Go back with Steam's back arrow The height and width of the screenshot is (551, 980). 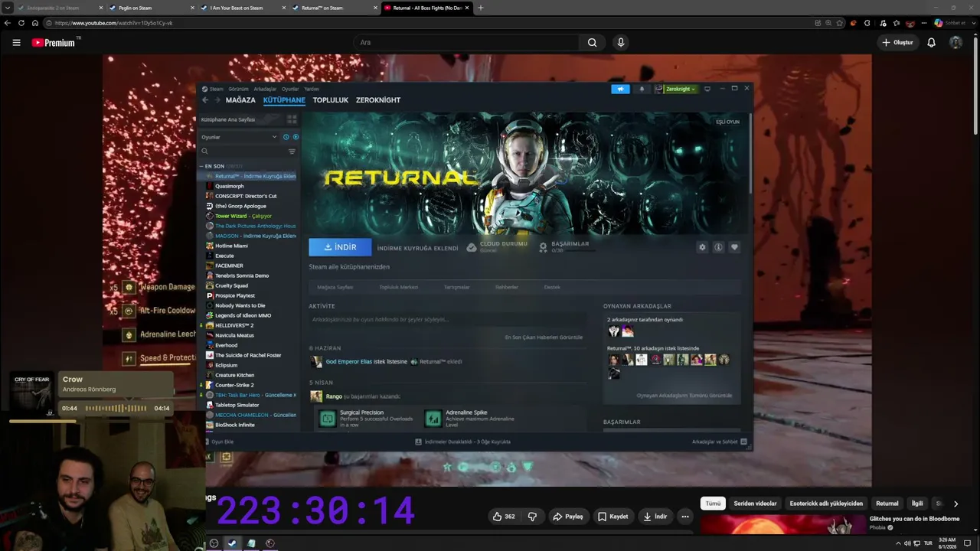click(x=205, y=100)
